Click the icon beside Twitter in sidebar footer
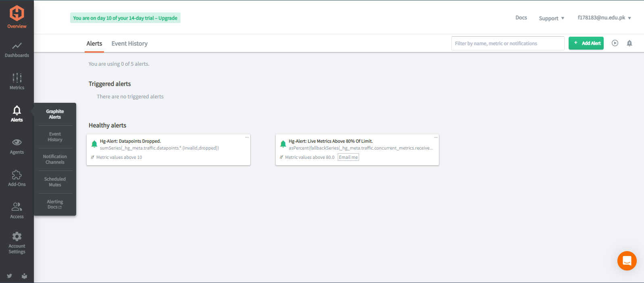The height and width of the screenshot is (283, 644). tap(25, 276)
